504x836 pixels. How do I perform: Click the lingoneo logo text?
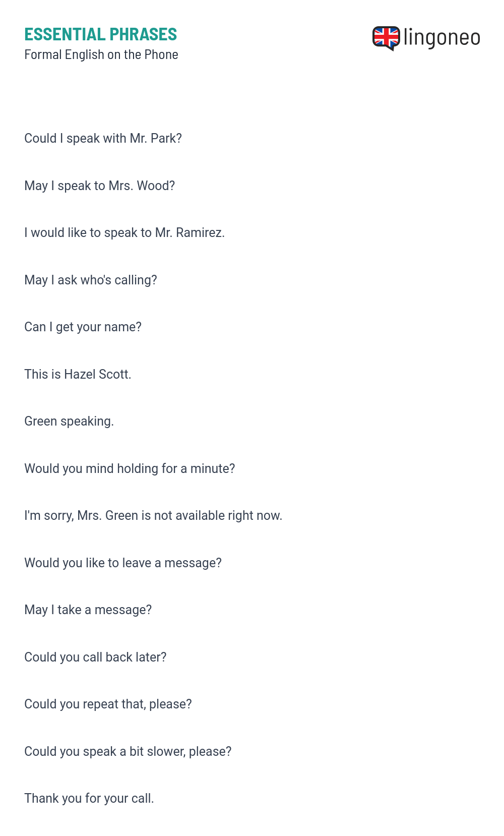(442, 38)
